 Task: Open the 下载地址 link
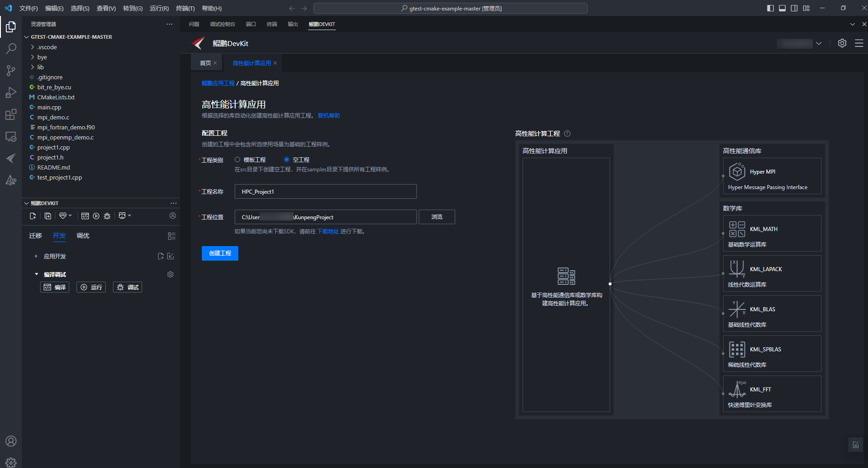tap(328, 231)
